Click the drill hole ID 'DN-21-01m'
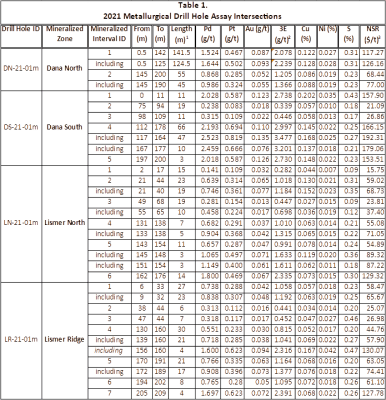Screen dimensions: 386x400 tap(21, 68)
